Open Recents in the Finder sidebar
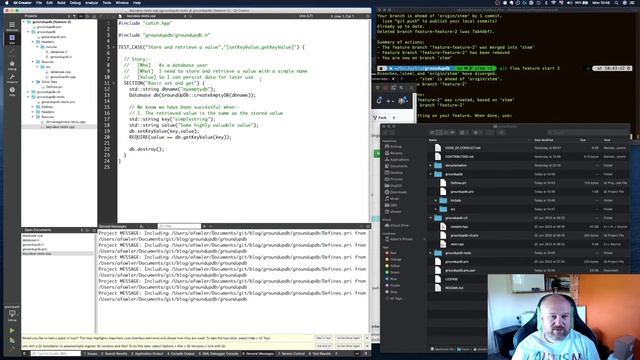Image resolution: width=640 pixels, height=360 pixels. pyautogui.click(x=396, y=153)
